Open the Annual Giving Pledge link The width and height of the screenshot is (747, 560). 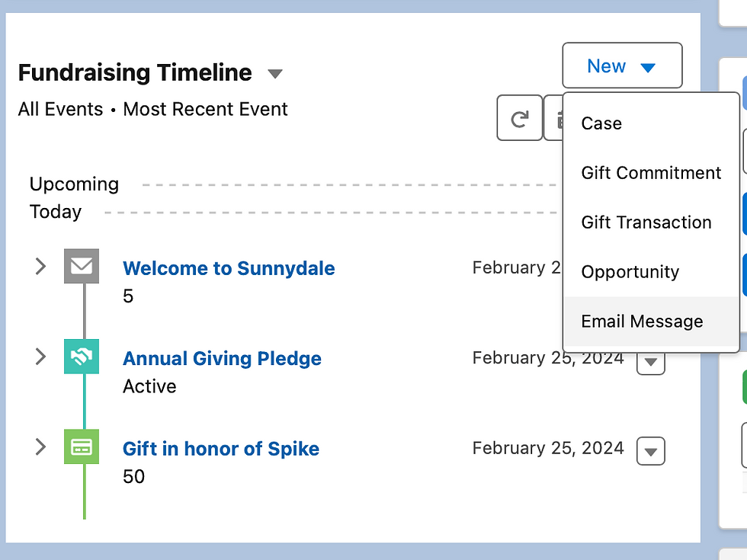222,359
